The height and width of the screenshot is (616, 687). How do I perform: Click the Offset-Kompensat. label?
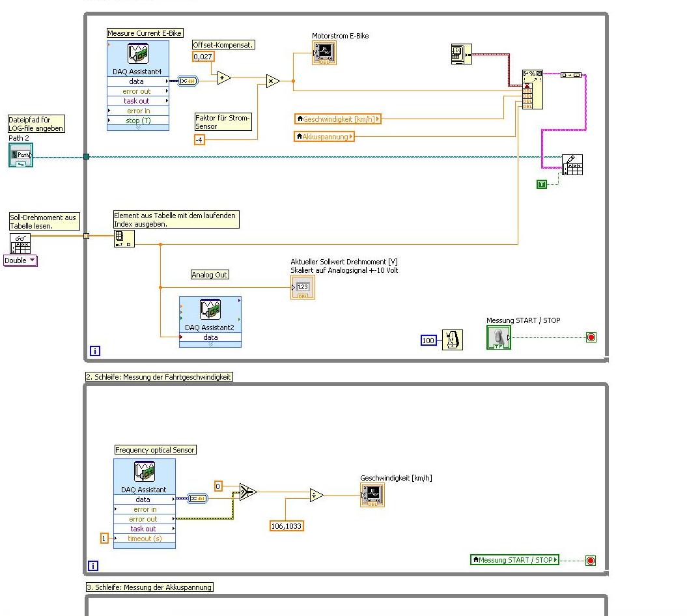click(223, 45)
